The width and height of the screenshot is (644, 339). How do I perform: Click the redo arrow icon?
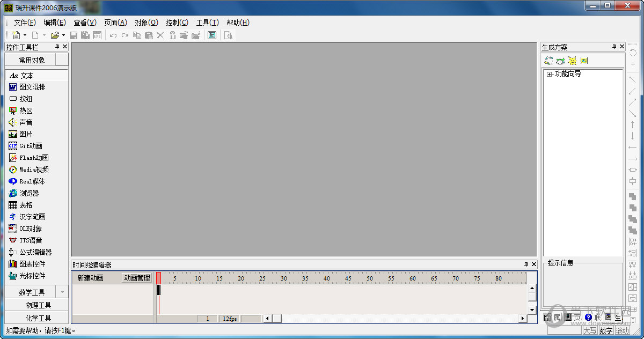[125, 35]
